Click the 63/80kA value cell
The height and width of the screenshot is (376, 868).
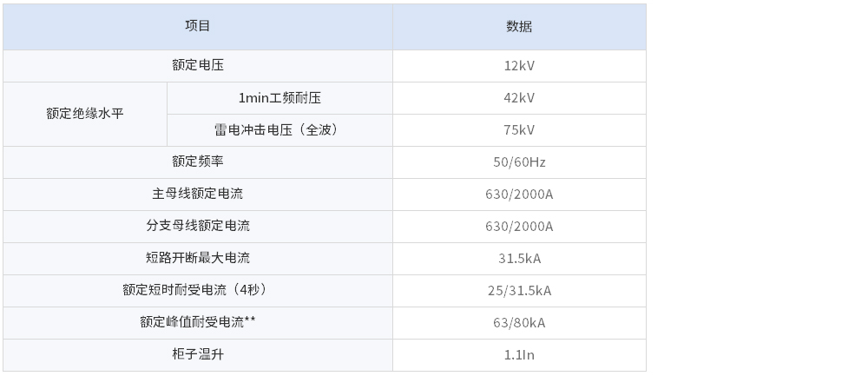[519, 323]
